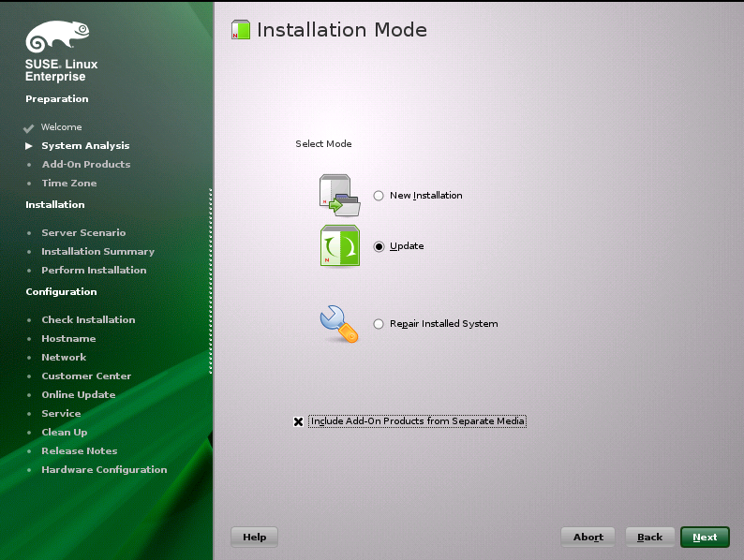Screen dimensions: 744x560
Task: Click the dotted sidebar splitter handle
Action: tap(210, 281)
